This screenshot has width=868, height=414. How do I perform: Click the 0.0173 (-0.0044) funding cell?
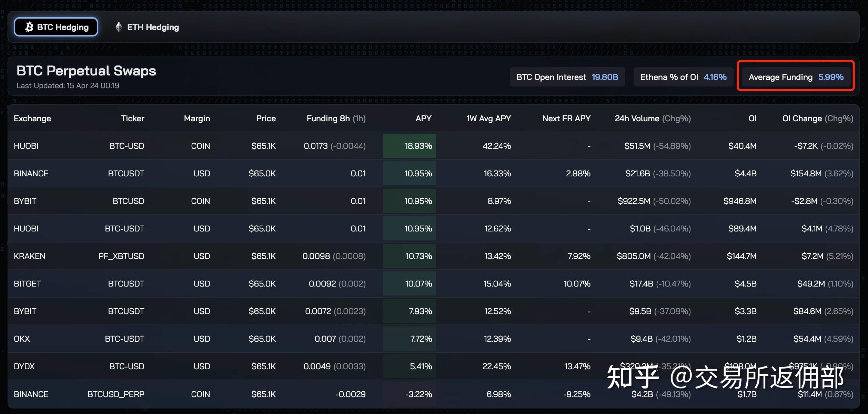(335, 146)
